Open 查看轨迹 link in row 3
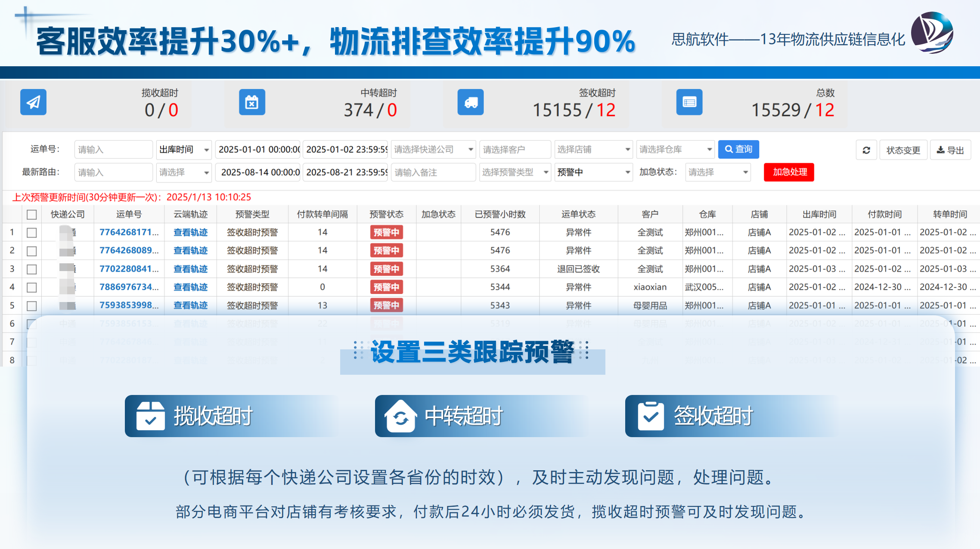980x549 pixels. [x=190, y=269]
